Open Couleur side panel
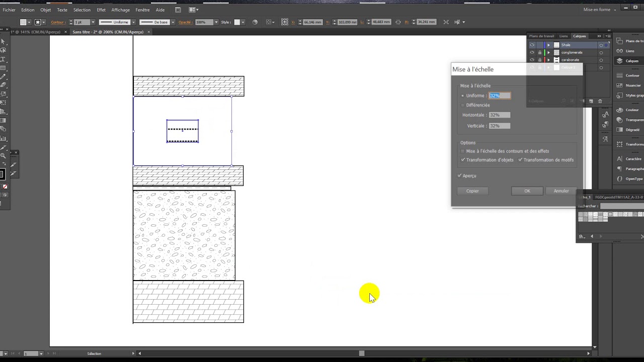The width and height of the screenshot is (644, 362). click(x=628, y=110)
